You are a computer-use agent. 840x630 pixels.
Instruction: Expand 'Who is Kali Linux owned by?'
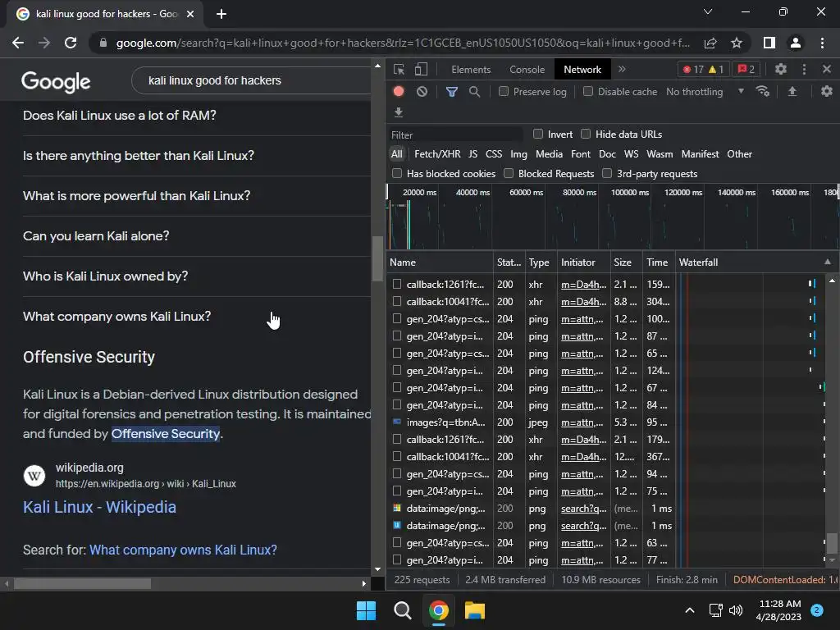pos(197,276)
